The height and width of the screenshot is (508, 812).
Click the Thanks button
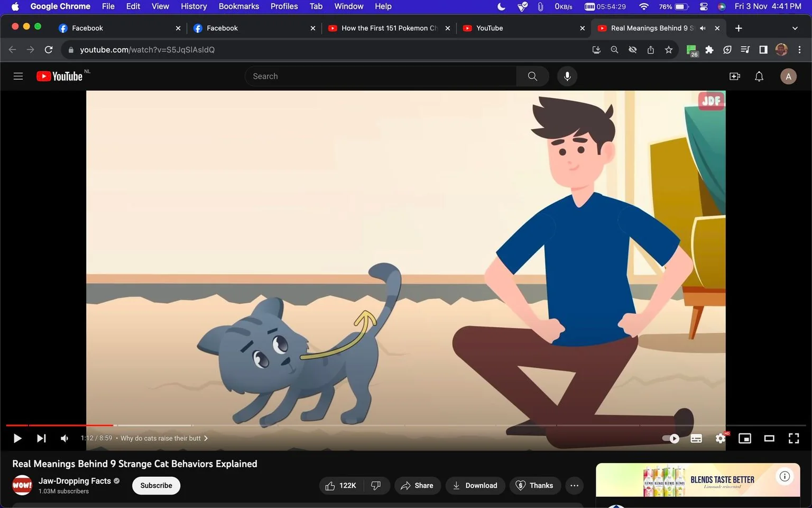(x=534, y=485)
